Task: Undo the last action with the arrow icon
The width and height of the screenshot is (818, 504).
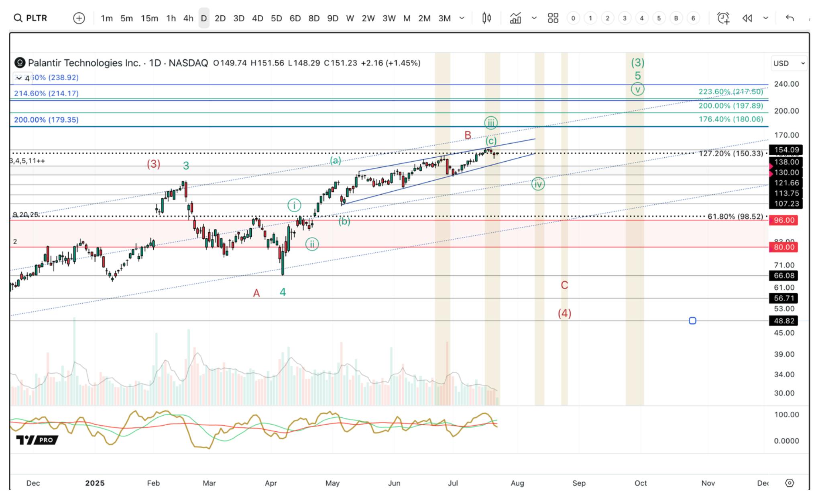Action: point(790,18)
